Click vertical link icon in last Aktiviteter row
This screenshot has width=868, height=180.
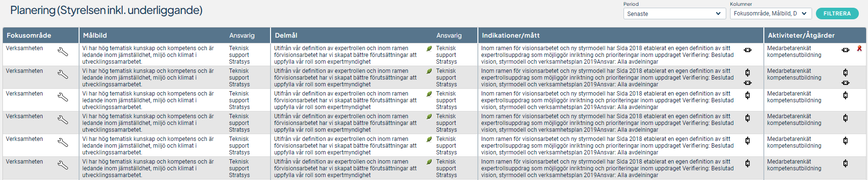pyautogui.click(x=845, y=164)
